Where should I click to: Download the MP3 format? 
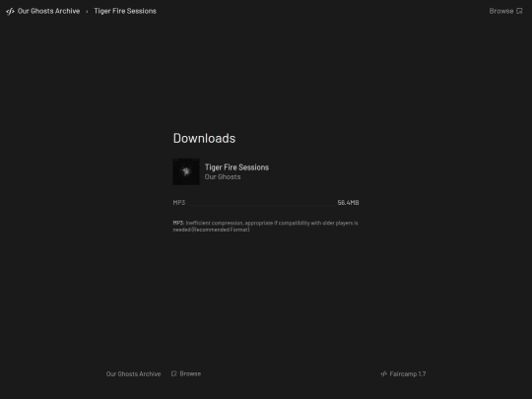[266, 203]
